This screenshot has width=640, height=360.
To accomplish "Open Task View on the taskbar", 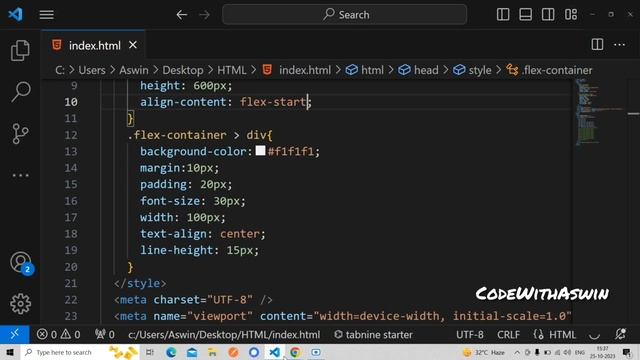I will pyautogui.click(x=150, y=352).
